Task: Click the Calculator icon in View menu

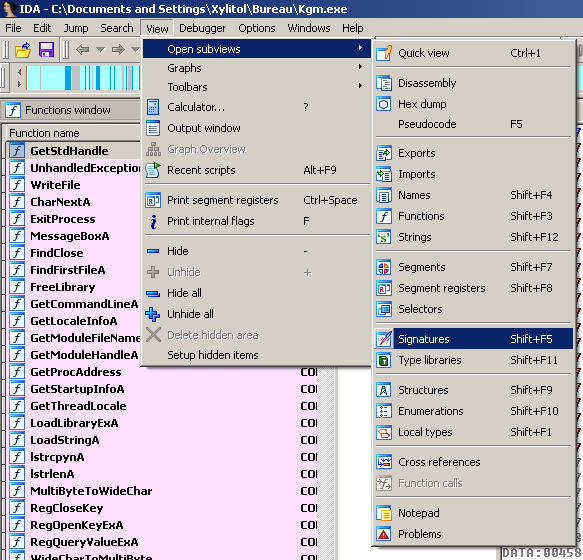Action: coord(153,107)
